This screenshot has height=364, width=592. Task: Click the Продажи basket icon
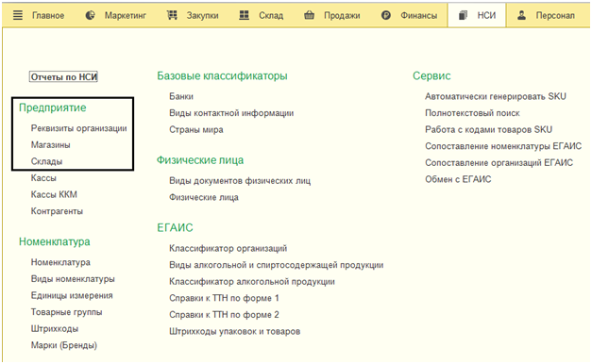[x=309, y=15]
